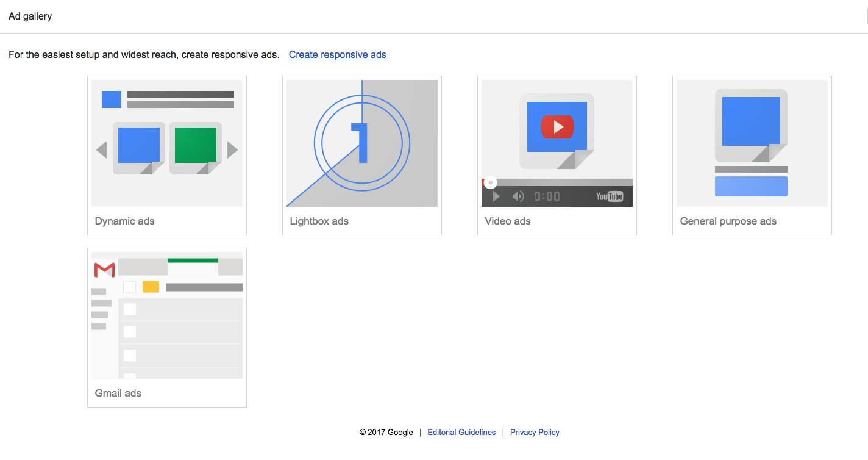The image size is (868, 460).
Task: Select the Gmail ads label
Action: pyautogui.click(x=118, y=393)
